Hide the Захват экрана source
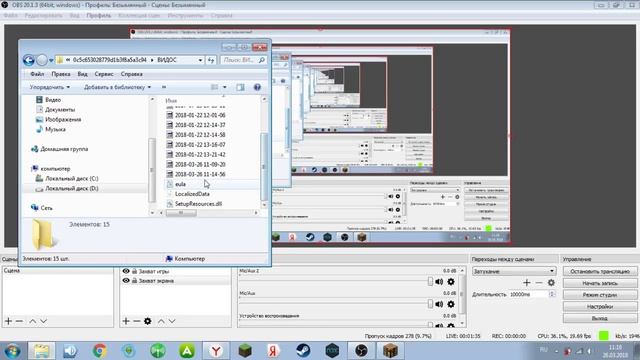This screenshot has width=640, height=360. click(x=126, y=281)
